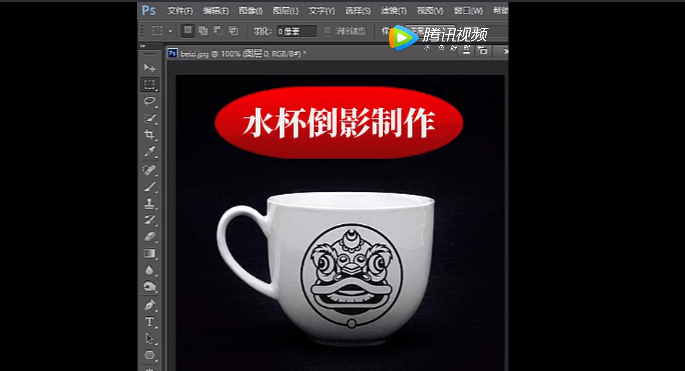Select the Shape tool in the toolbox
This screenshot has height=371, width=685.
point(149,355)
